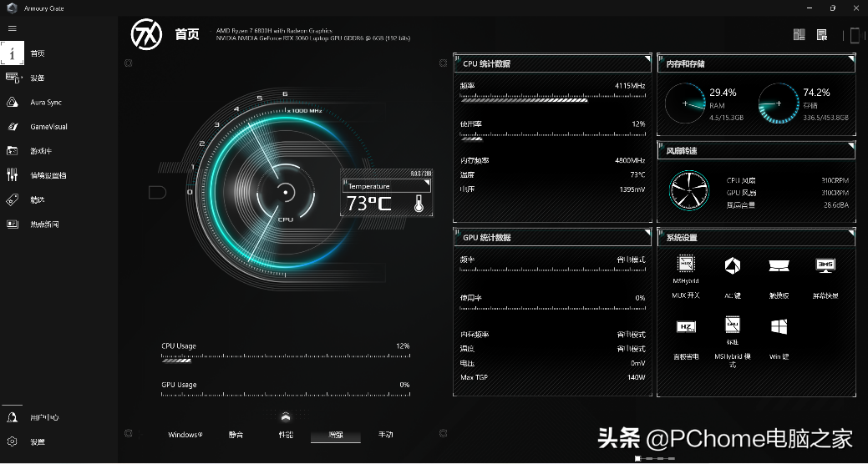Viewport: 868px width, 464px height.
Task: Expand the GPU 统计数据 panel corner
Action: [x=647, y=232]
